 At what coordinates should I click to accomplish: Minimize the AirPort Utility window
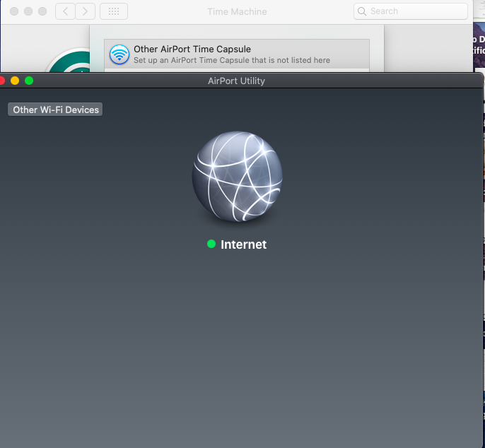coord(15,81)
